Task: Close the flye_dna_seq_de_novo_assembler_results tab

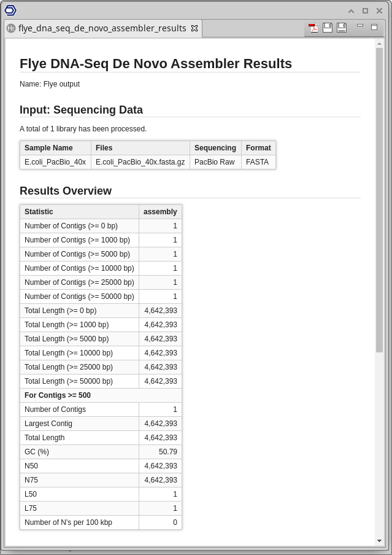Action: pyautogui.click(x=194, y=28)
